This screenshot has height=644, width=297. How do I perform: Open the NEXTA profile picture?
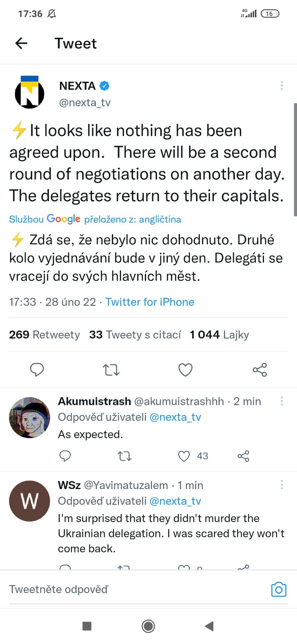coord(29,93)
